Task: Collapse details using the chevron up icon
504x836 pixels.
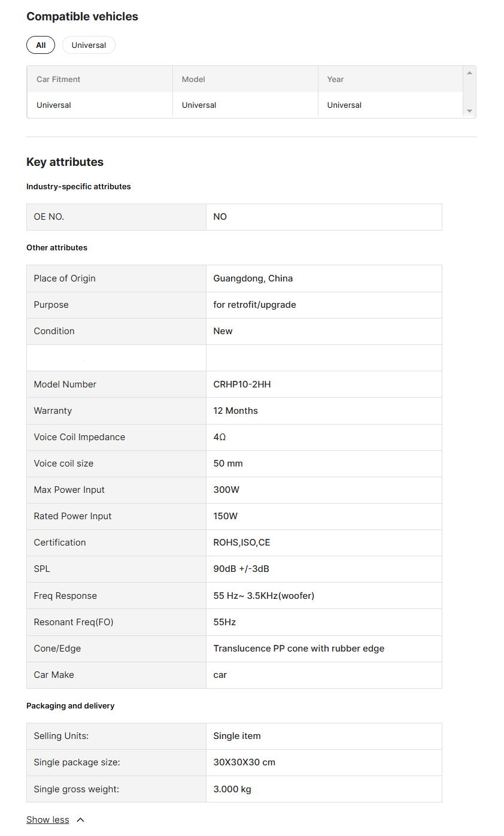Action: (x=81, y=820)
